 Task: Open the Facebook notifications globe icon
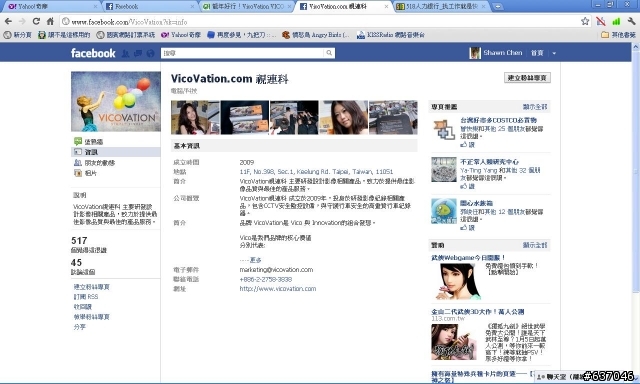click(150, 53)
